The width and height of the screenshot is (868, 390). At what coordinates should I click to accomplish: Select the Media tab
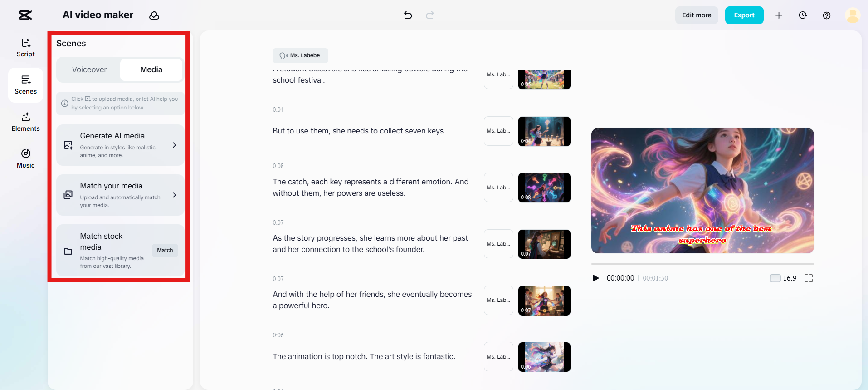[x=151, y=69]
